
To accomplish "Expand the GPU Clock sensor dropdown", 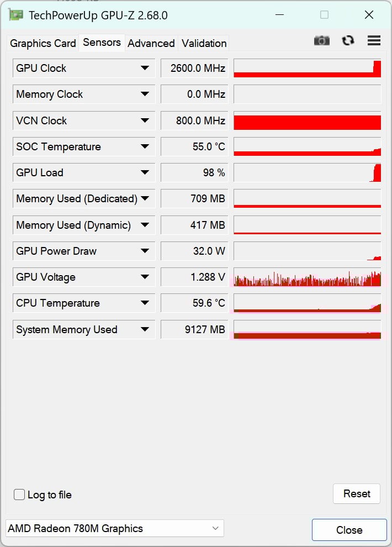I will (145, 68).
